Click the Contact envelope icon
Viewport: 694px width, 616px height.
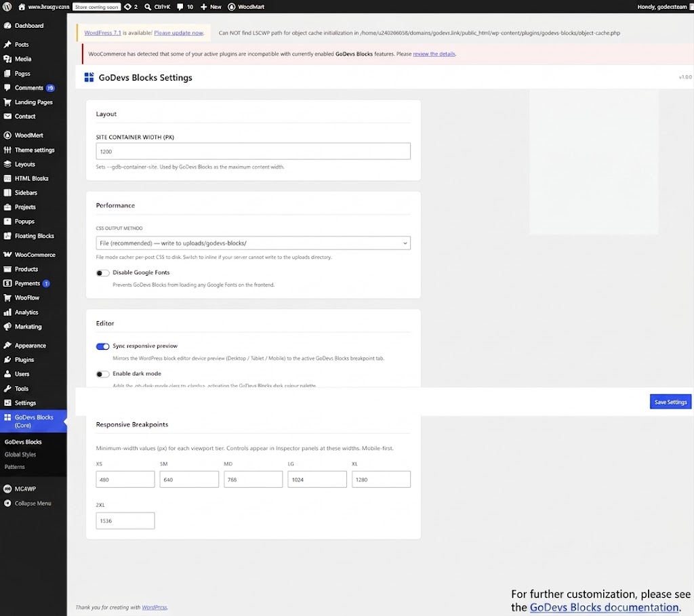pyautogui.click(x=7, y=117)
